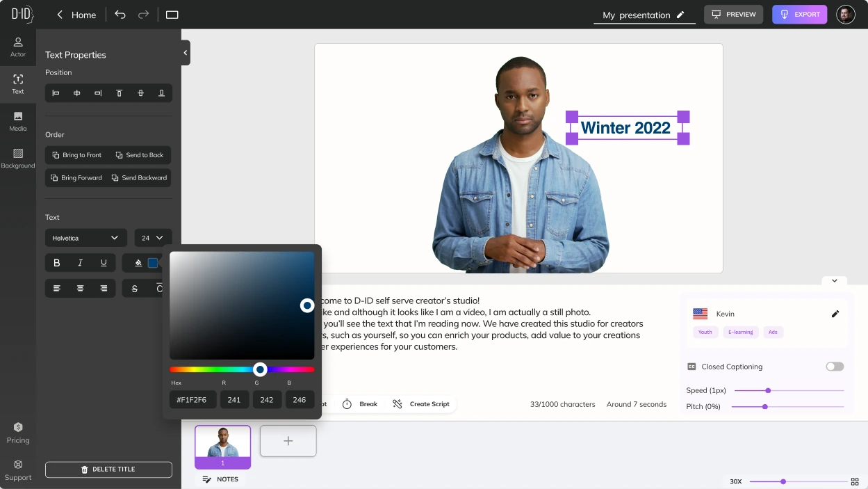The height and width of the screenshot is (489, 868).
Task: Open NOTES
Action: pyautogui.click(x=220, y=479)
